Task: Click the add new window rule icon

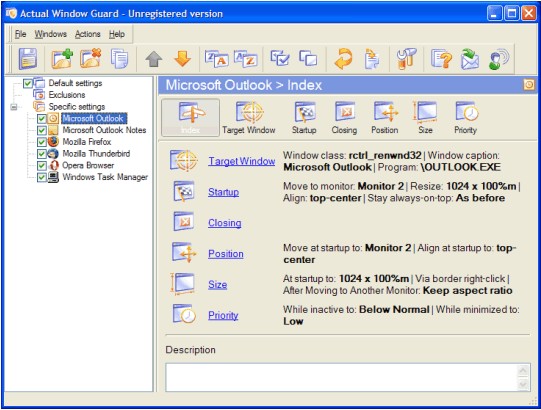Action: pos(62,58)
